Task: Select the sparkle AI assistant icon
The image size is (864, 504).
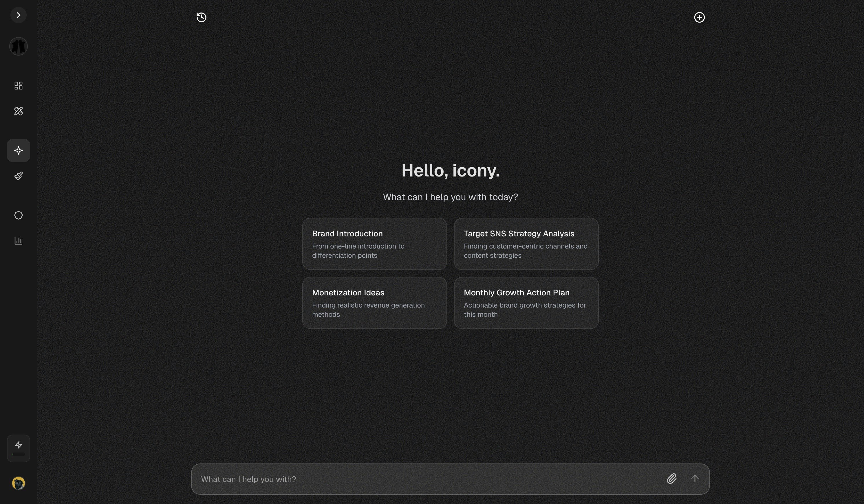Action: [18, 150]
